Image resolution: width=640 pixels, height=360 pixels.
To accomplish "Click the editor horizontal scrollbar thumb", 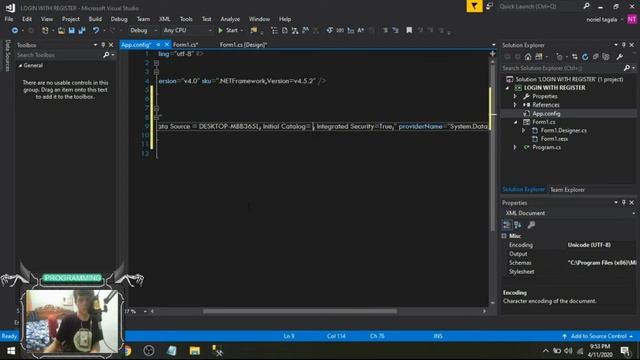I will (300, 311).
